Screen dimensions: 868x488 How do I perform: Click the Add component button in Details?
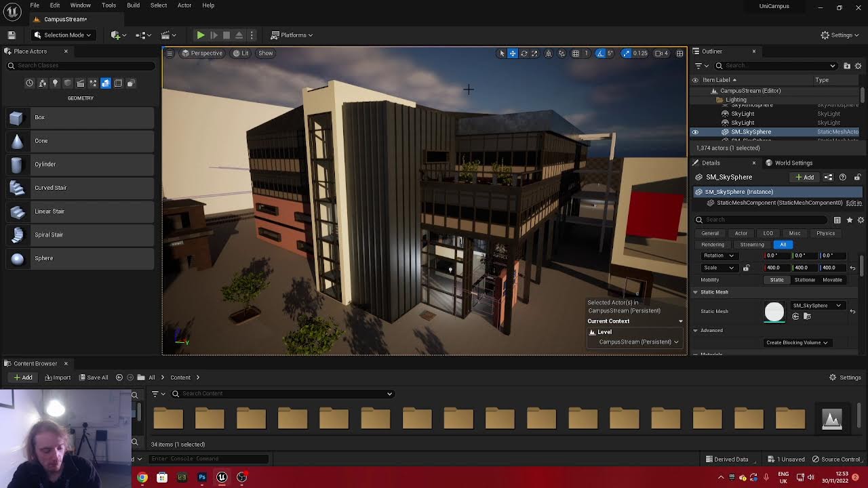[805, 177]
